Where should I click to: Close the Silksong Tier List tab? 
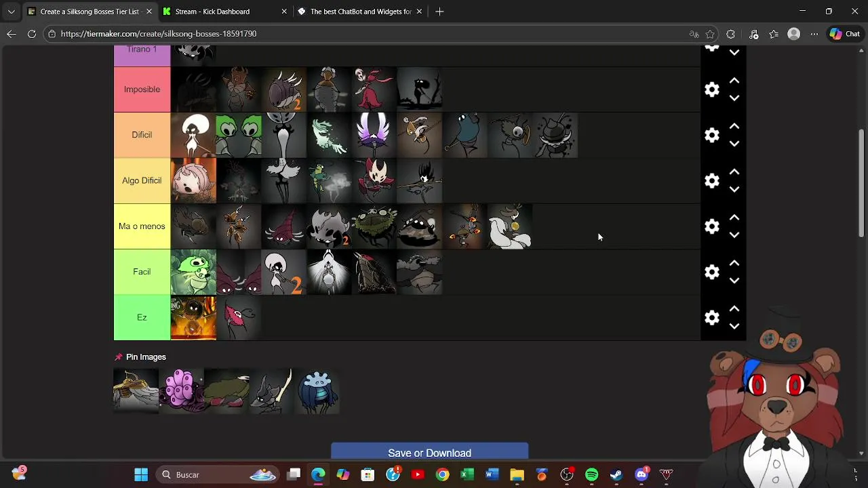pyautogui.click(x=149, y=12)
